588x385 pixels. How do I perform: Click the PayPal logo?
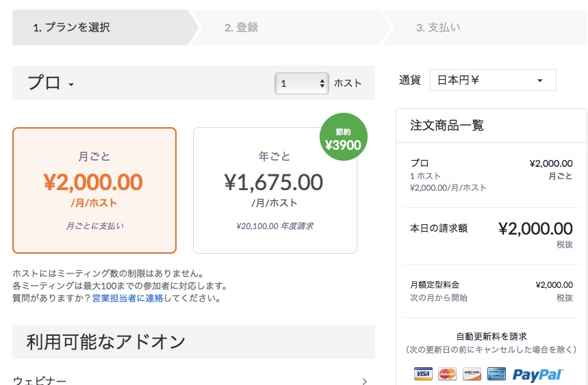[538, 374]
